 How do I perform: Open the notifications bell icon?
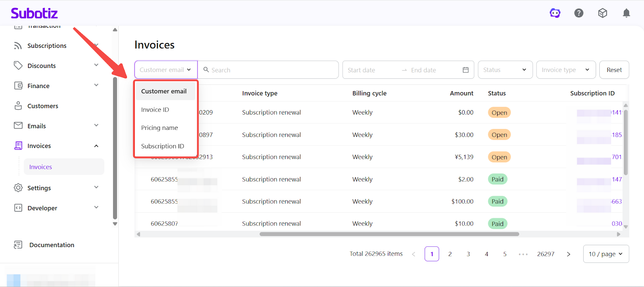[x=626, y=13]
